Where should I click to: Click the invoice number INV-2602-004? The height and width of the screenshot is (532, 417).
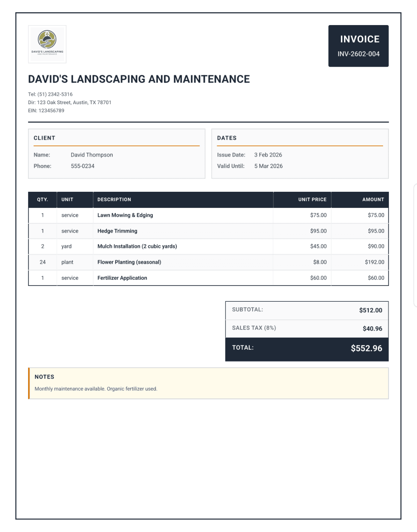(358, 54)
